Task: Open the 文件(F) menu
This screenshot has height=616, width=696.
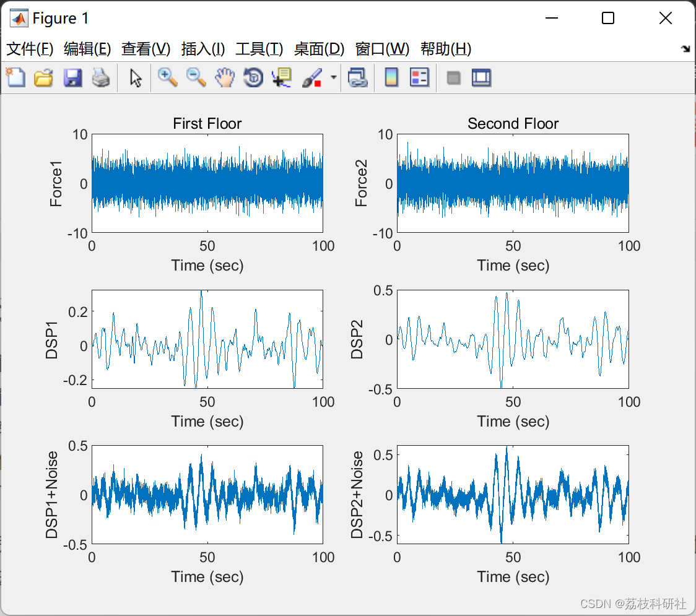Action: [30, 49]
